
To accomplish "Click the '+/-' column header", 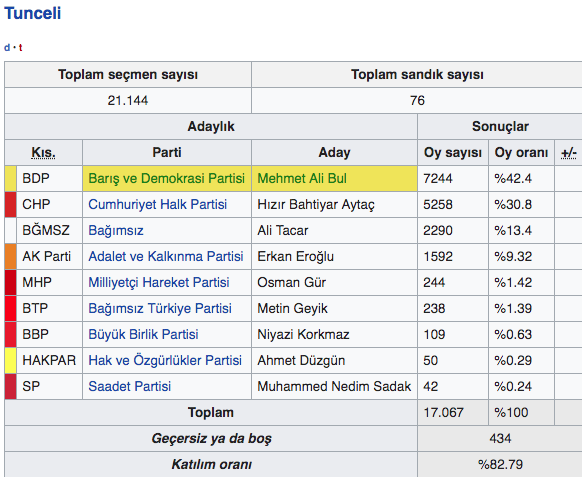I will pyautogui.click(x=569, y=153).
